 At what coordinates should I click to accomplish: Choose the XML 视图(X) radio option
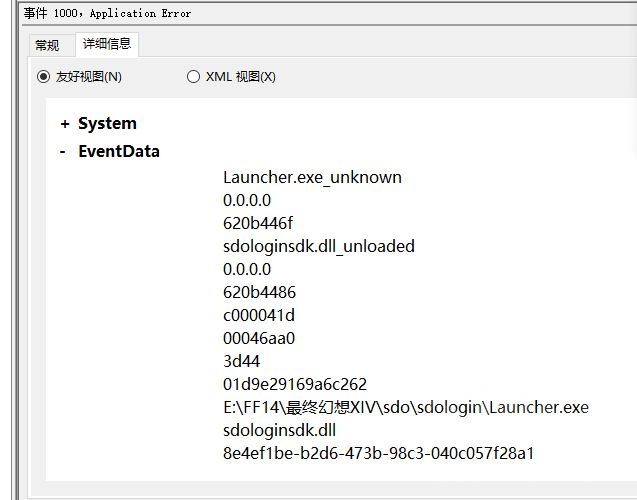(x=193, y=77)
